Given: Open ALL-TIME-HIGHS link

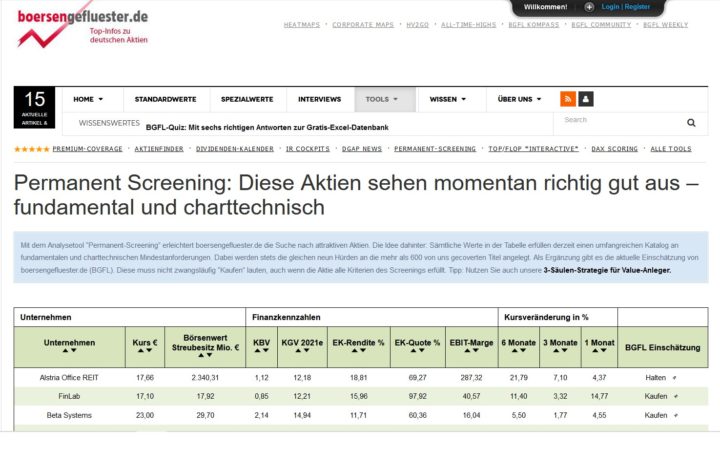Looking at the screenshot, I should coord(468,25).
